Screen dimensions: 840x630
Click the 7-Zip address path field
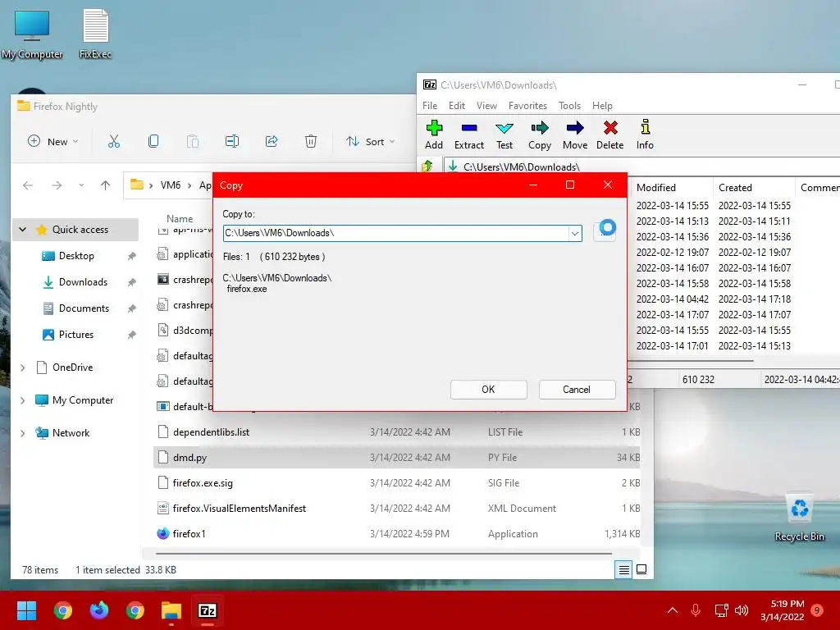click(641, 167)
